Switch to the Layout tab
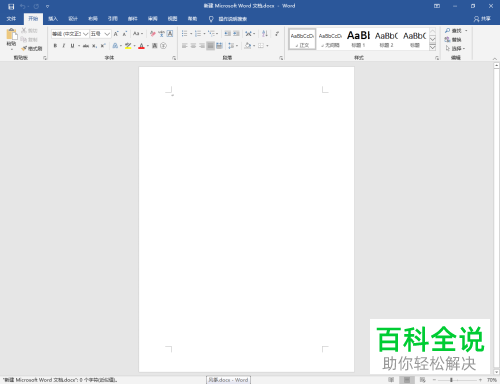This screenshot has width=500, height=384. click(x=93, y=19)
